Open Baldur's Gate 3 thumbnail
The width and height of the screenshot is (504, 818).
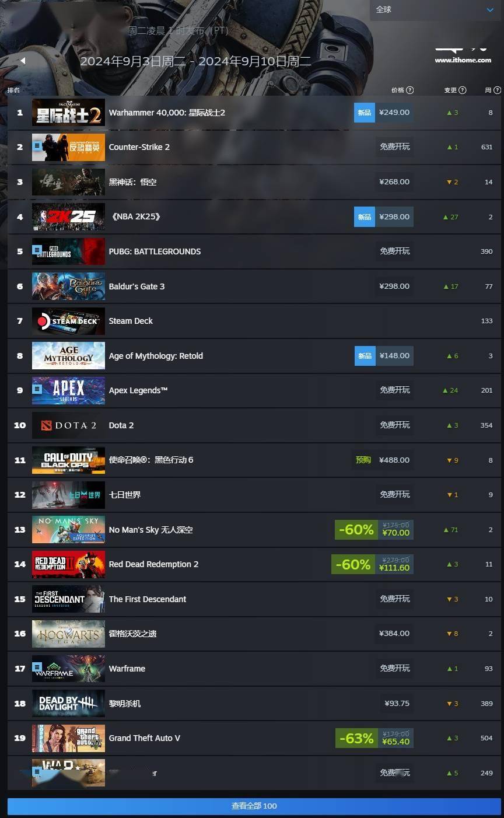[68, 286]
